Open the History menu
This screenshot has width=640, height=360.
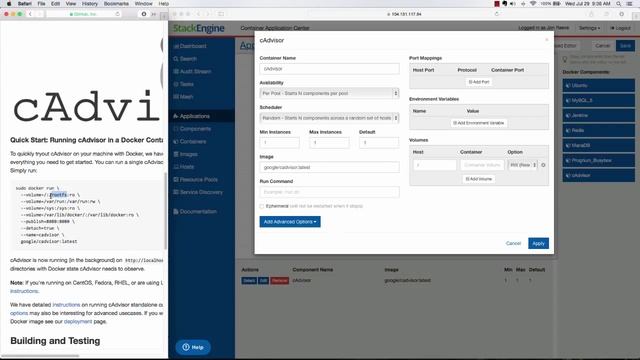pyautogui.click(x=90, y=4)
